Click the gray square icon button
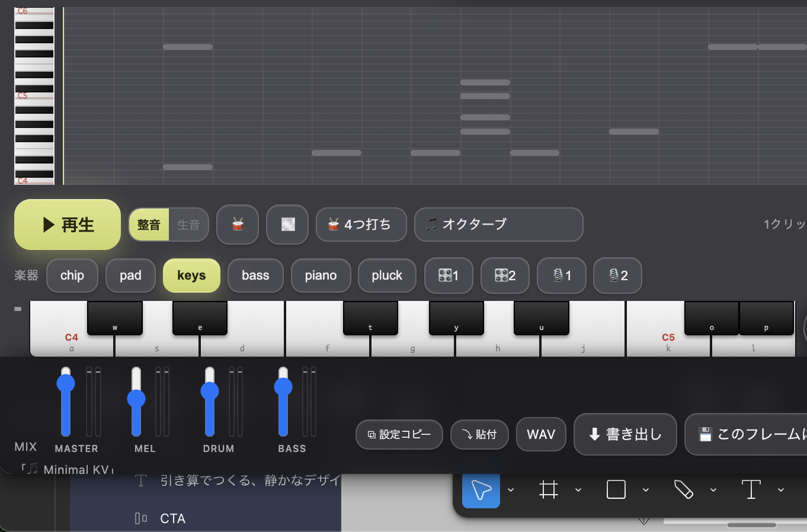This screenshot has width=807, height=532. tap(287, 225)
